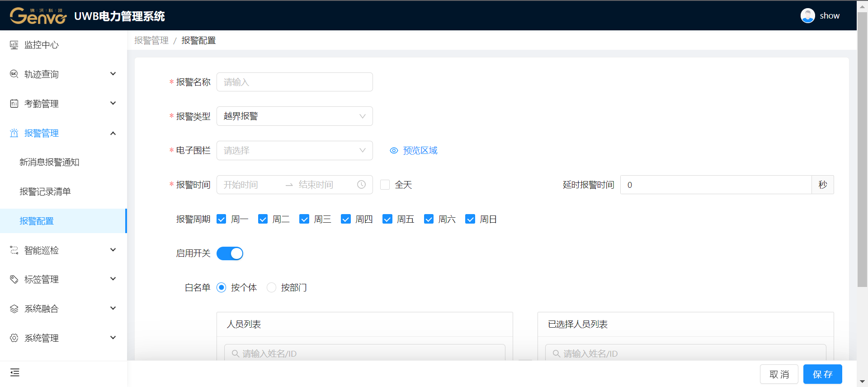Collapse the sidebar using the bottom menu icon

click(x=15, y=373)
